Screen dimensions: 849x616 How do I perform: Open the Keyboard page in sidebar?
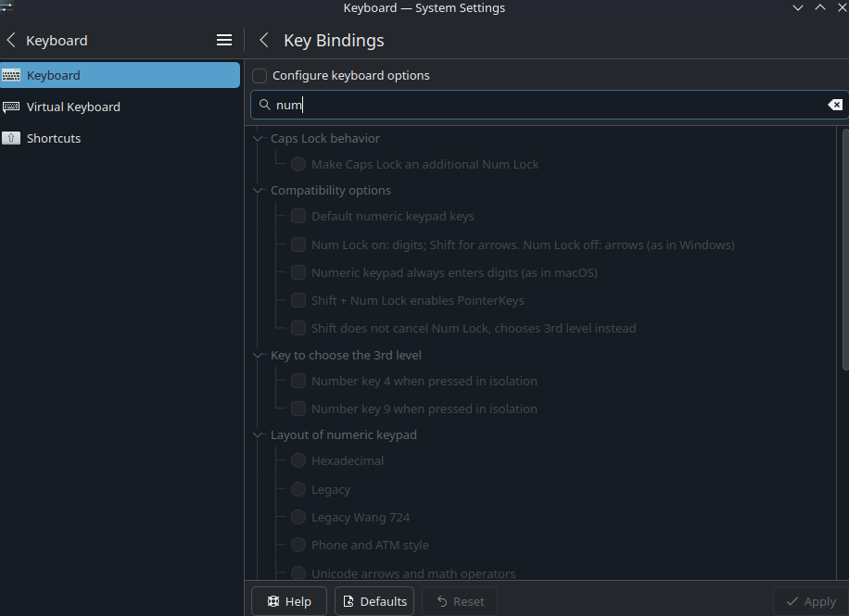coord(120,75)
